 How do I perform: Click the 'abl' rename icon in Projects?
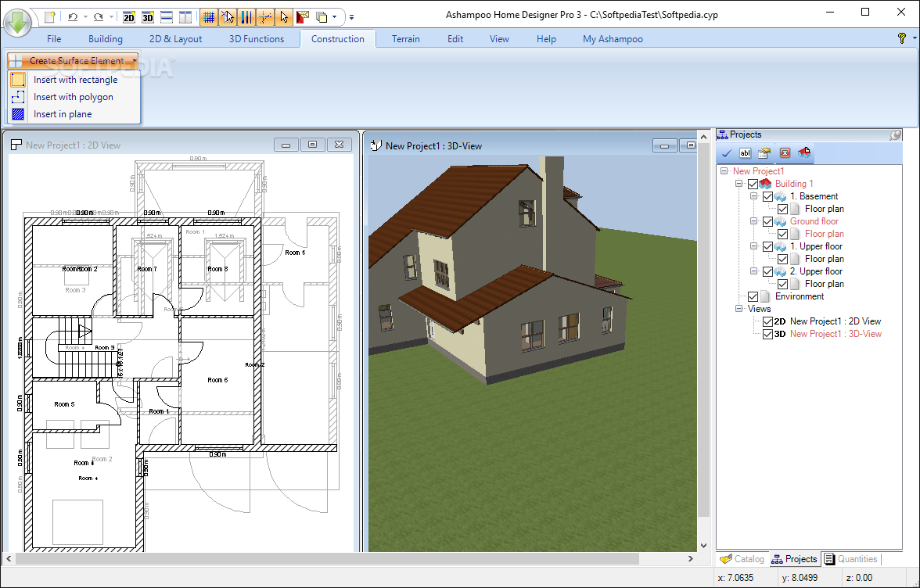tap(745, 153)
